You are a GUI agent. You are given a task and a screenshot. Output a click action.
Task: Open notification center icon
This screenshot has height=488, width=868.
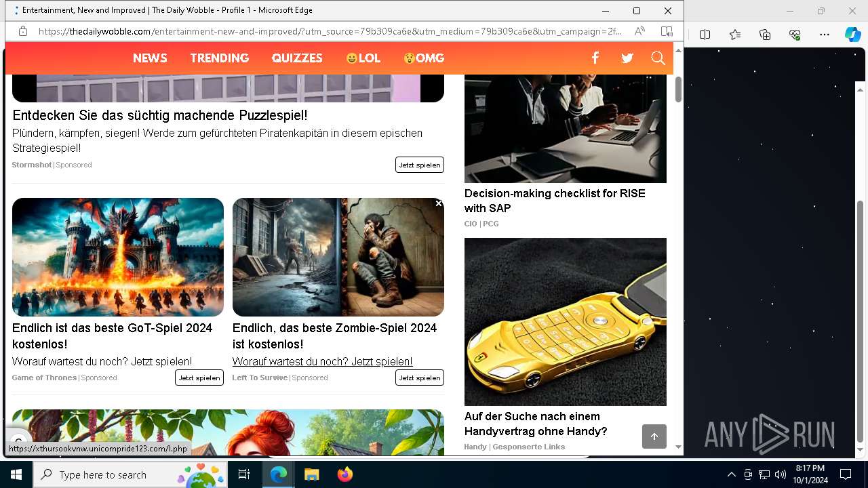pos(846,474)
